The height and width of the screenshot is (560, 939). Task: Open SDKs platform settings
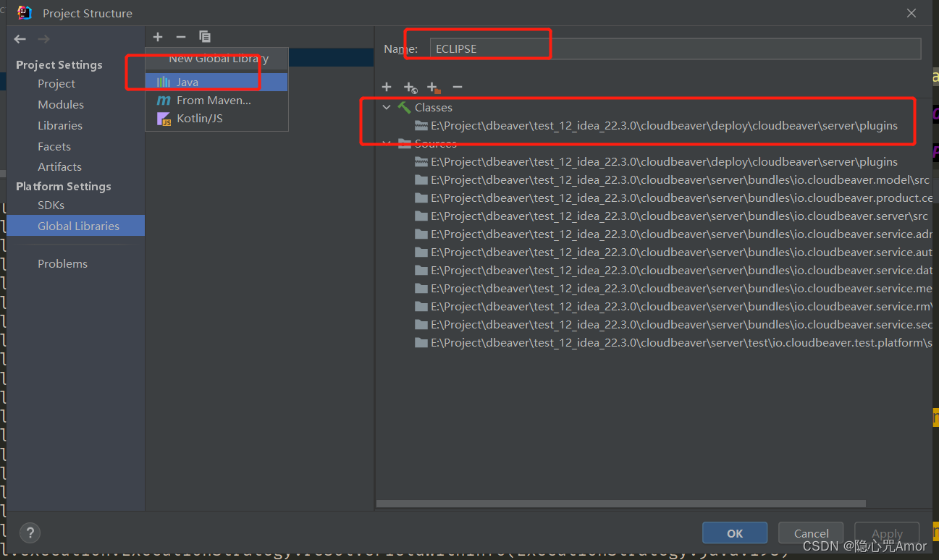click(x=51, y=205)
